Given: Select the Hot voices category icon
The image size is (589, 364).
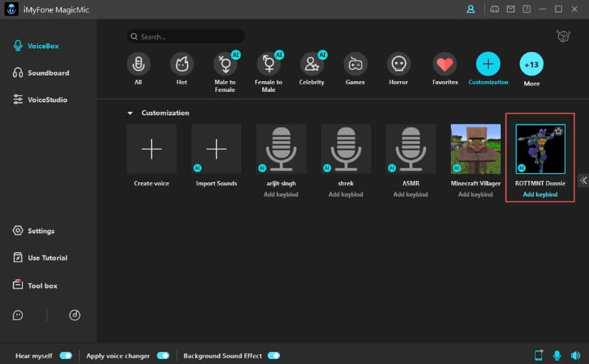Looking at the screenshot, I should (x=182, y=64).
